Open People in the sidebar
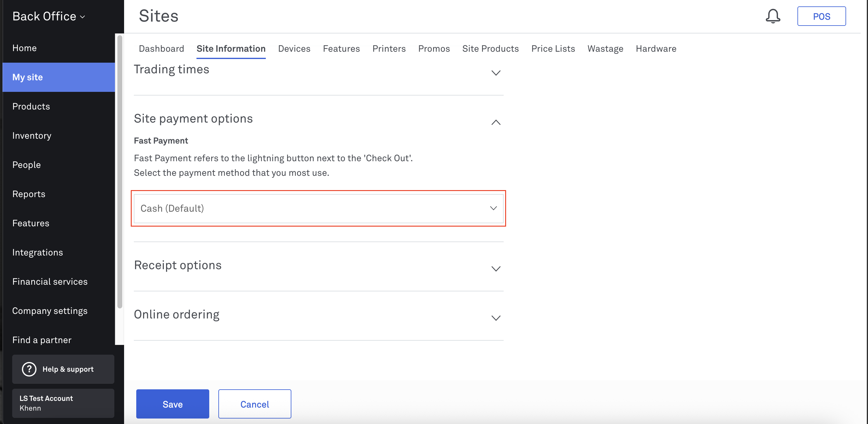The height and width of the screenshot is (424, 868). [x=59, y=165]
